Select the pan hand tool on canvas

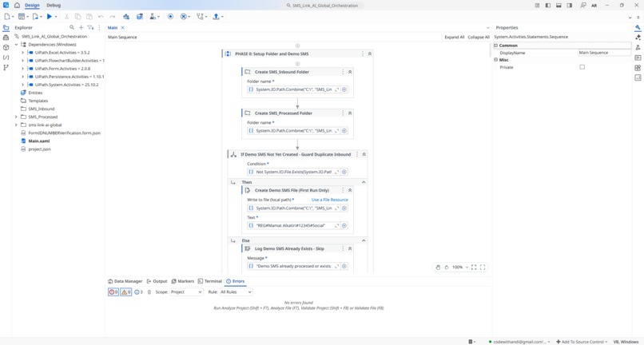click(438, 267)
